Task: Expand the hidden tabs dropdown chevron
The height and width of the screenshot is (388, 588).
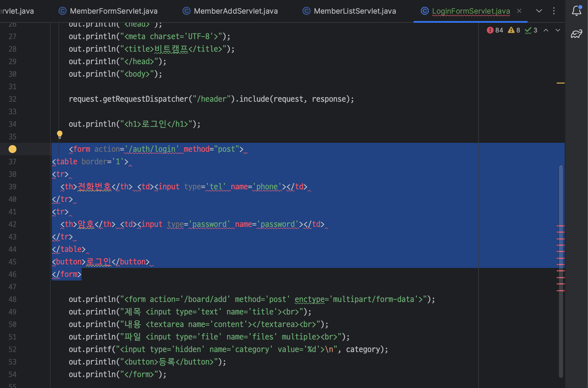Action: tap(539, 11)
